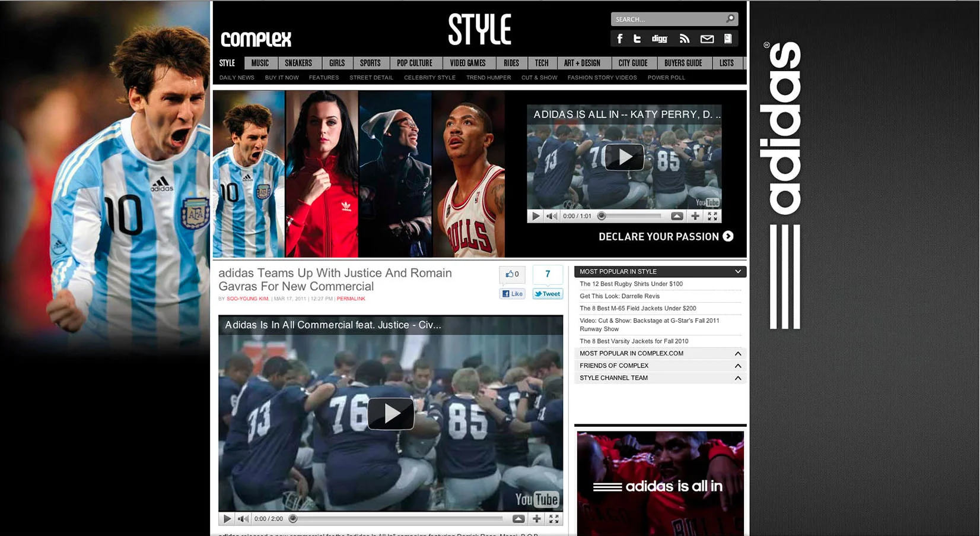Screen dimensions: 980x536
Task: Mute the banner video volume icon
Action: pos(552,216)
